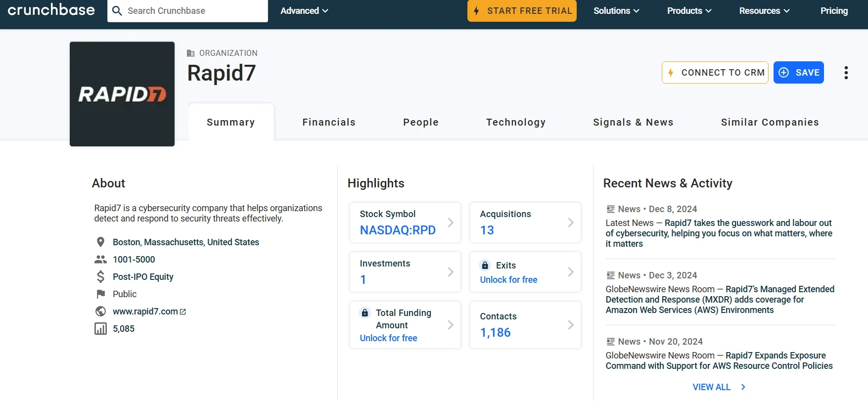Image resolution: width=868 pixels, height=401 pixels.
Task: Click the Rapid7 company logo thumbnail
Action: tap(122, 94)
